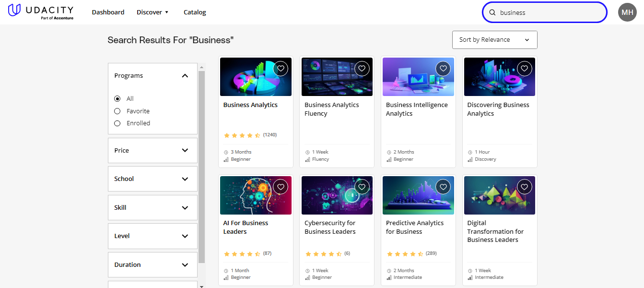The image size is (644, 288).
Task: Open the MH profile avatar
Action: pos(627,12)
